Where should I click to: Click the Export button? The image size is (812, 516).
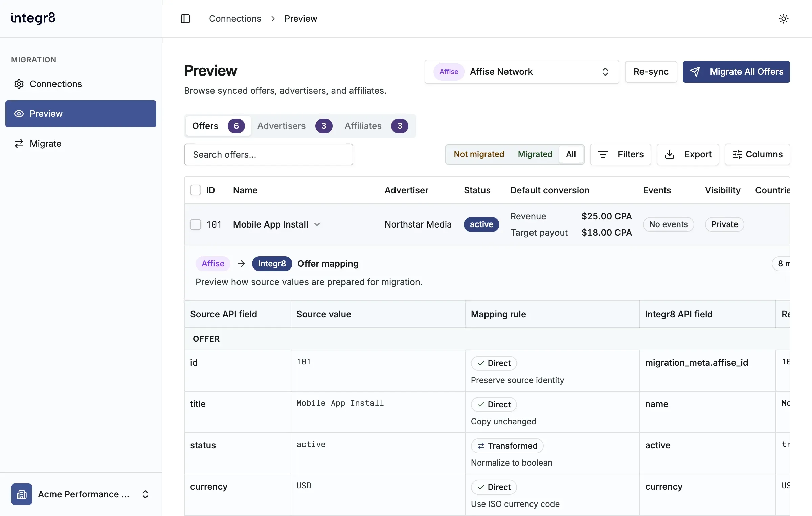(x=688, y=154)
